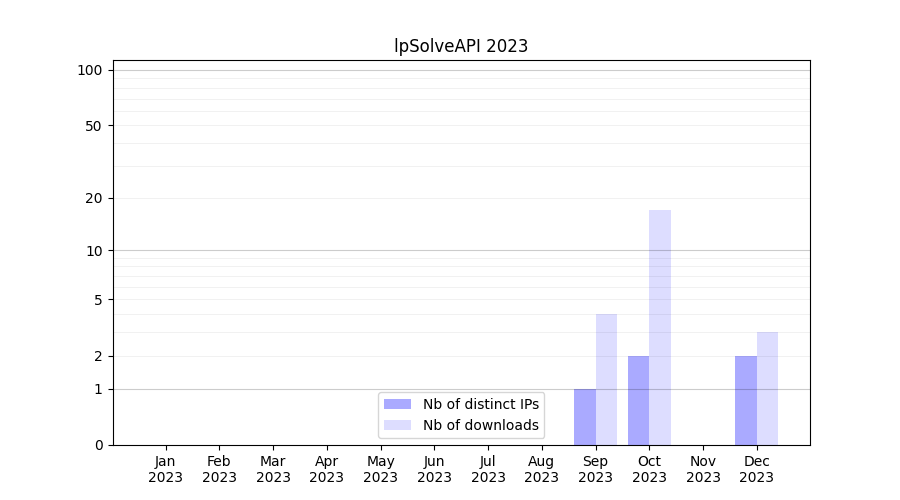The image size is (900, 500).
Task: Select the 20 y-axis tick label
Action: coord(93,198)
